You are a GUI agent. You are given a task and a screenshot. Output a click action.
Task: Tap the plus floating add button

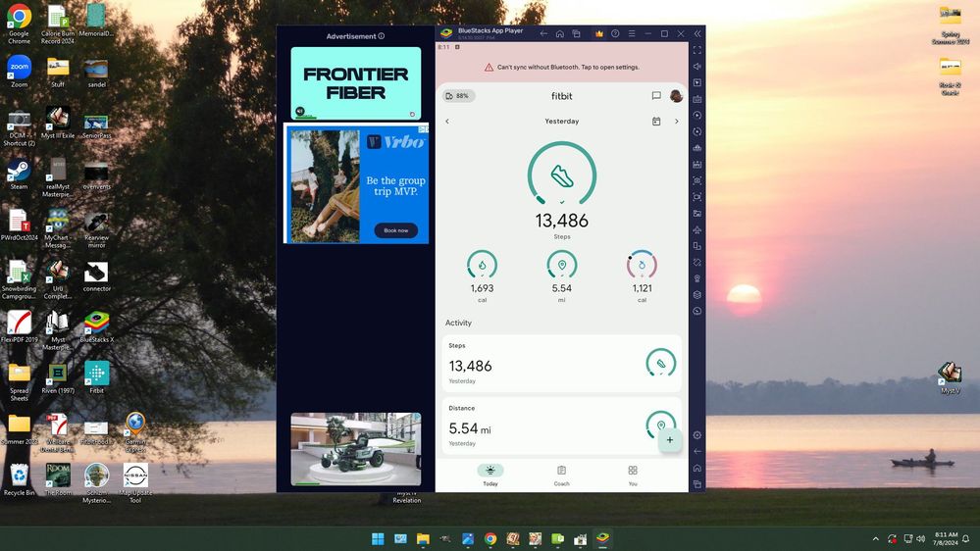[669, 440]
